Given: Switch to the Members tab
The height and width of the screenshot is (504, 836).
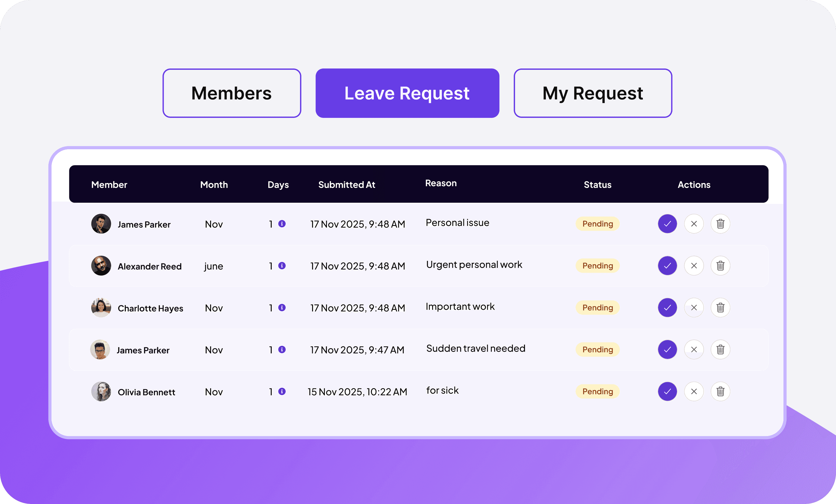Looking at the screenshot, I should [x=231, y=93].
